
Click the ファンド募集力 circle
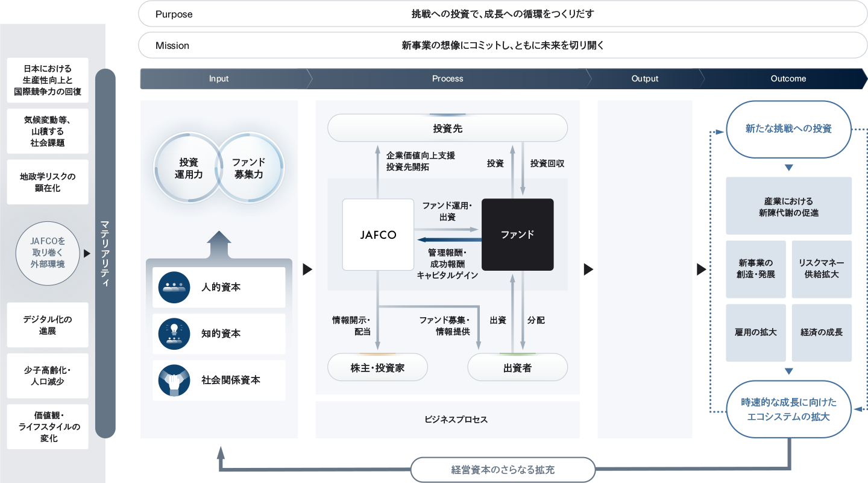[x=249, y=168]
